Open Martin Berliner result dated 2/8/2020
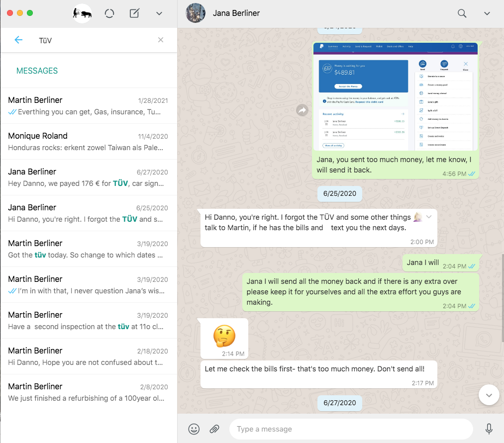This screenshot has height=443, width=504. [89, 392]
